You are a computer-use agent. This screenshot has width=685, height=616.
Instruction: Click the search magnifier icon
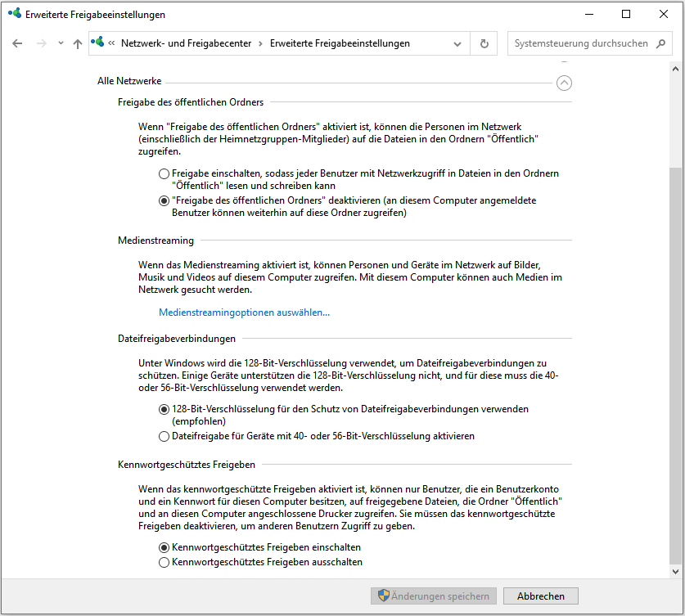(660, 43)
